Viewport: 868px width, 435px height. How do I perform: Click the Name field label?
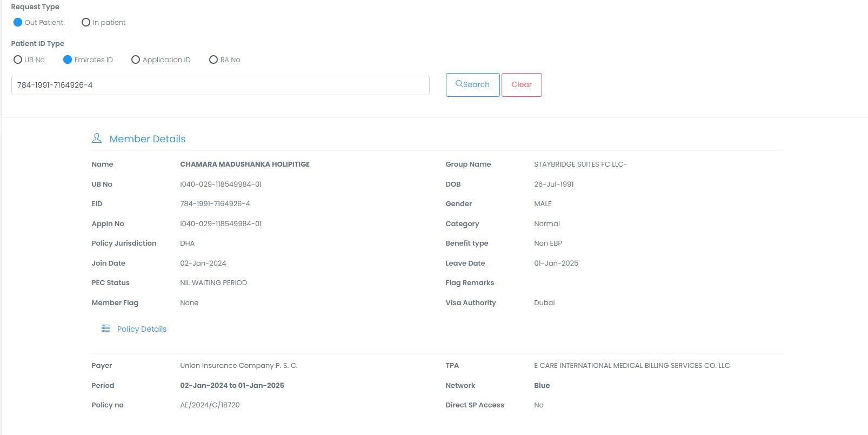(102, 164)
